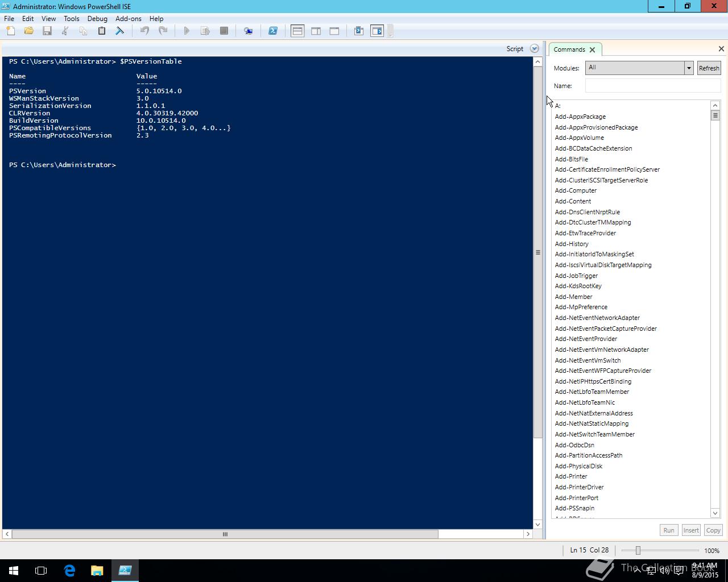Open the Add-ons menu
This screenshot has height=582, width=728.
pyautogui.click(x=128, y=19)
